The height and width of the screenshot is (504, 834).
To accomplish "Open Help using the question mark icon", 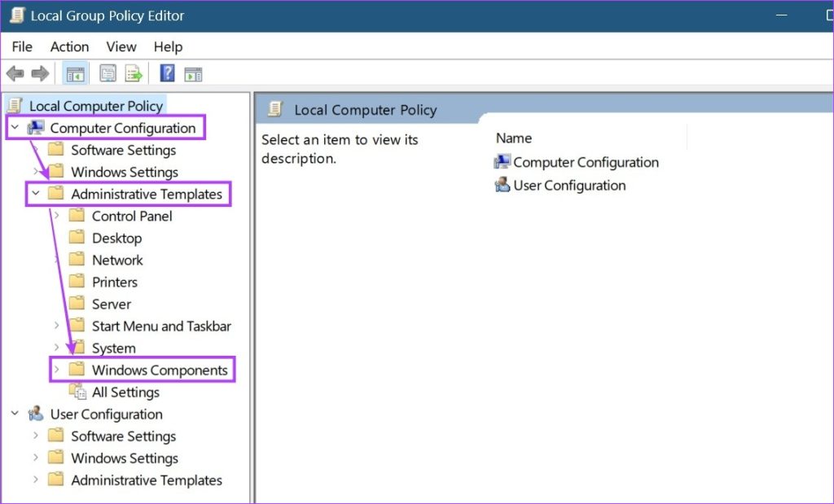I will click(x=165, y=72).
